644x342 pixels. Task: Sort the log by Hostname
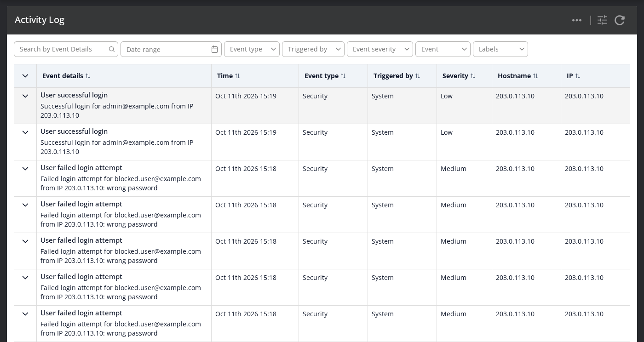click(x=535, y=76)
